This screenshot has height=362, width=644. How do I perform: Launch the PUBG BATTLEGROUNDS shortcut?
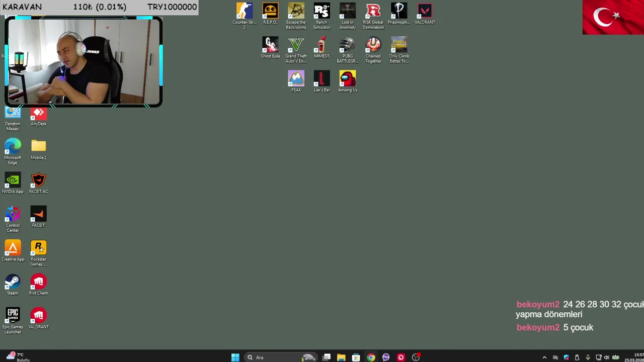[347, 50]
